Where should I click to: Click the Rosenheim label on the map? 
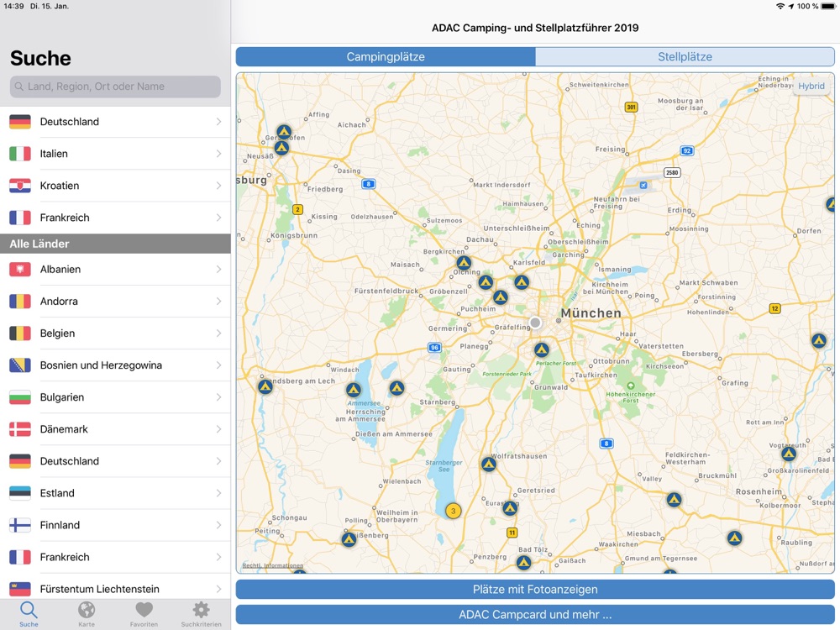click(759, 491)
